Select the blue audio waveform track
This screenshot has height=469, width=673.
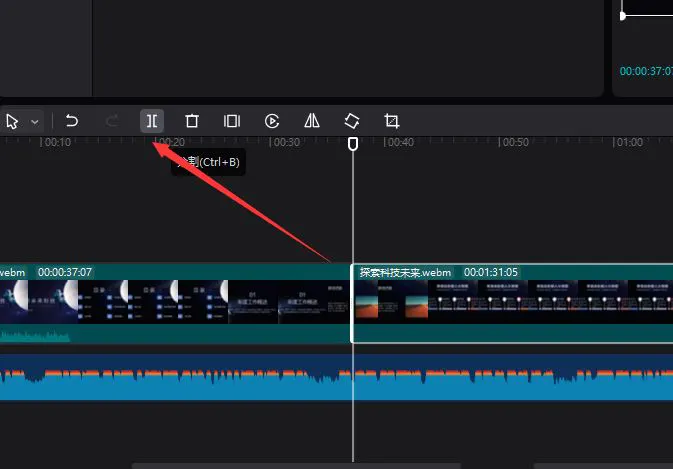pyautogui.click(x=336, y=377)
